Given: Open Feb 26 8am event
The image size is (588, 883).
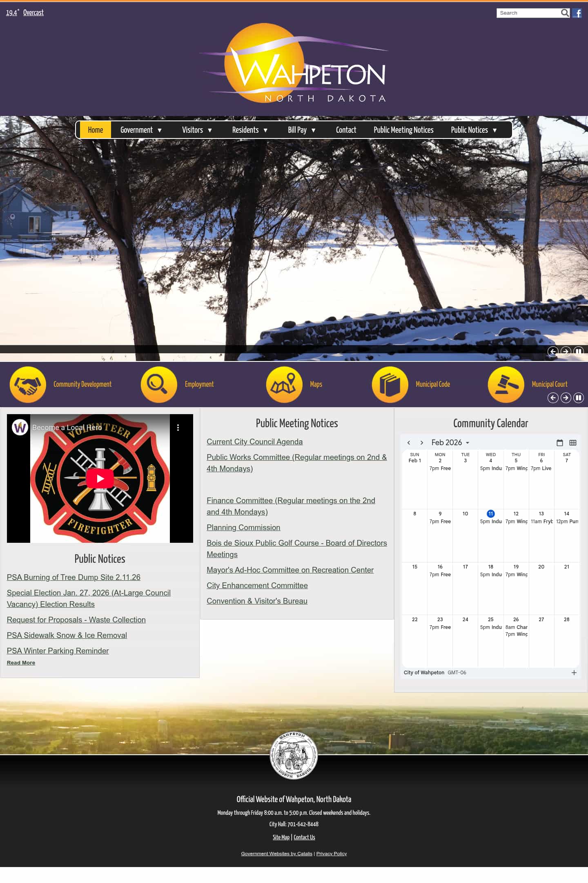Looking at the screenshot, I should point(516,627).
